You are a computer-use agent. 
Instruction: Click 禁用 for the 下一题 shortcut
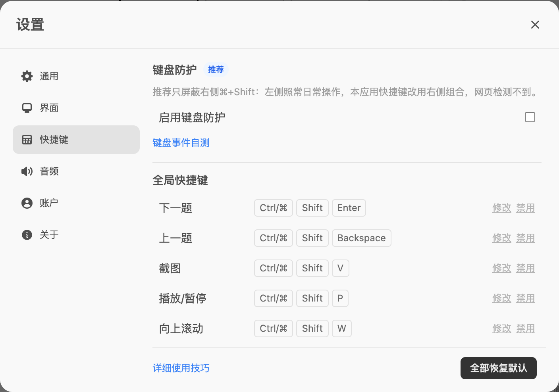526,208
